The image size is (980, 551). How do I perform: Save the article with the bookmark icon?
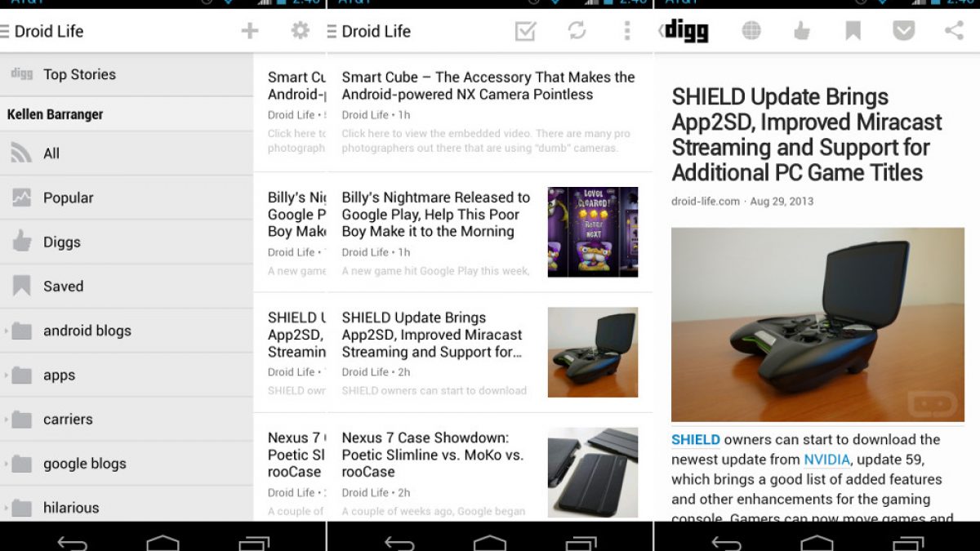point(853,31)
